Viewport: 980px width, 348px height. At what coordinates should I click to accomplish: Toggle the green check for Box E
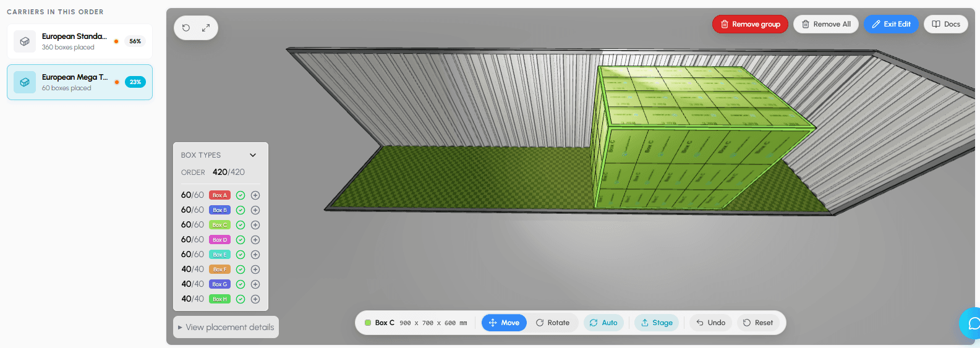241,255
